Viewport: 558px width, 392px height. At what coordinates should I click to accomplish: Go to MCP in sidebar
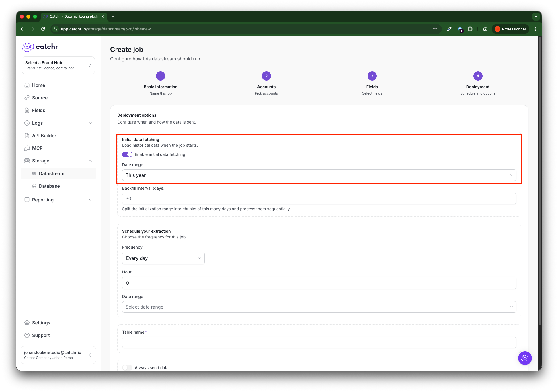tap(37, 148)
